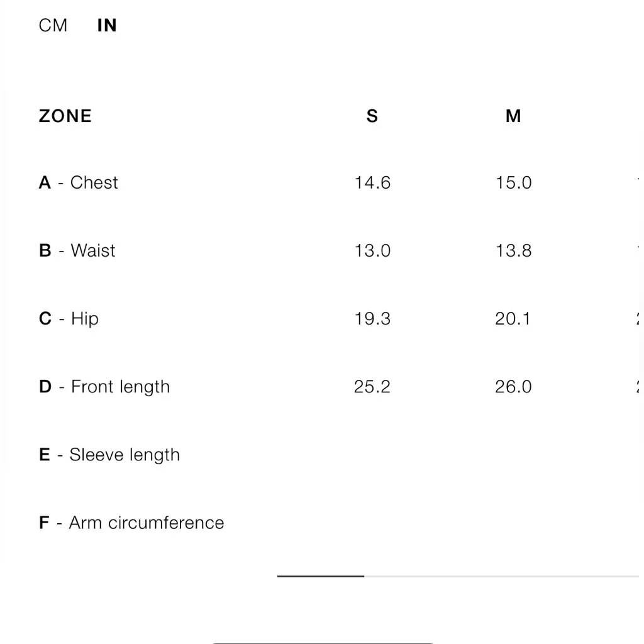Click the 14.6 chest value for S
644x644 pixels.
tap(372, 182)
